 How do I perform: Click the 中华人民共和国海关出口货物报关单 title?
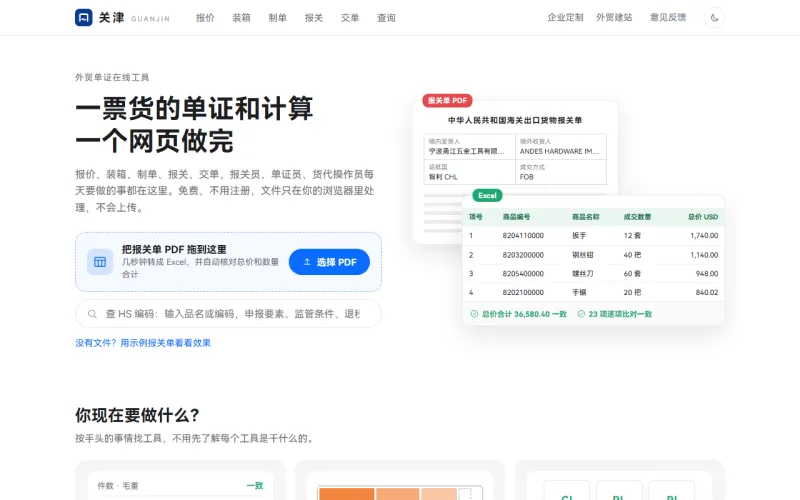(515, 120)
